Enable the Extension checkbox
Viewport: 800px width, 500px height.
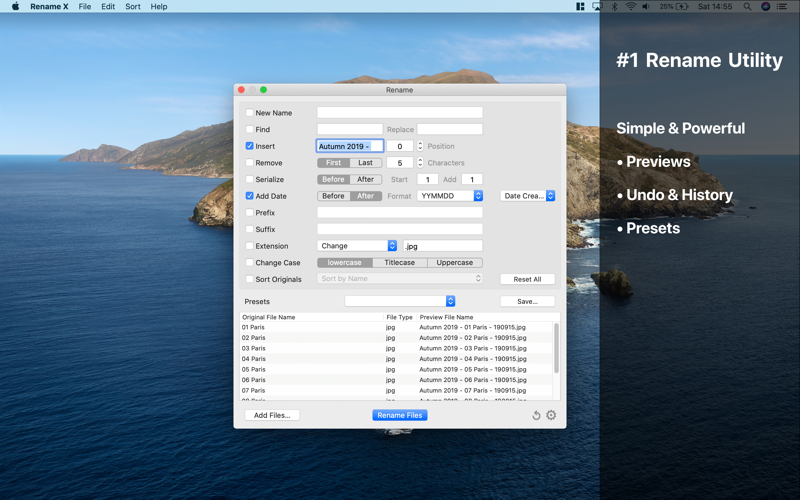click(249, 246)
